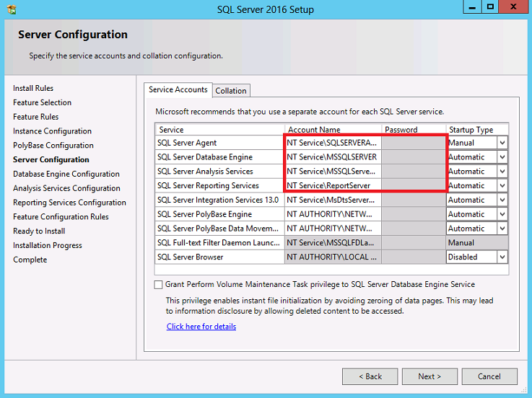532x398 pixels.
Task: Open Startup Type dropdown for SQL Server Database Engine
Action: [x=502, y=157]
